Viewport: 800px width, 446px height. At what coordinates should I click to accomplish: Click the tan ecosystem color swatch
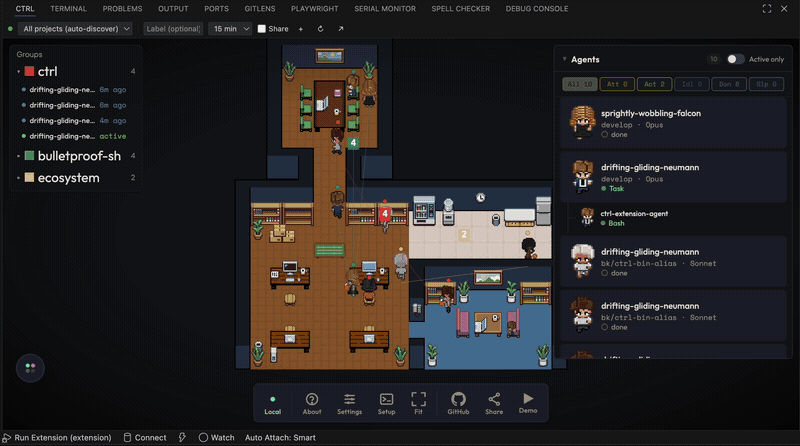30,178
